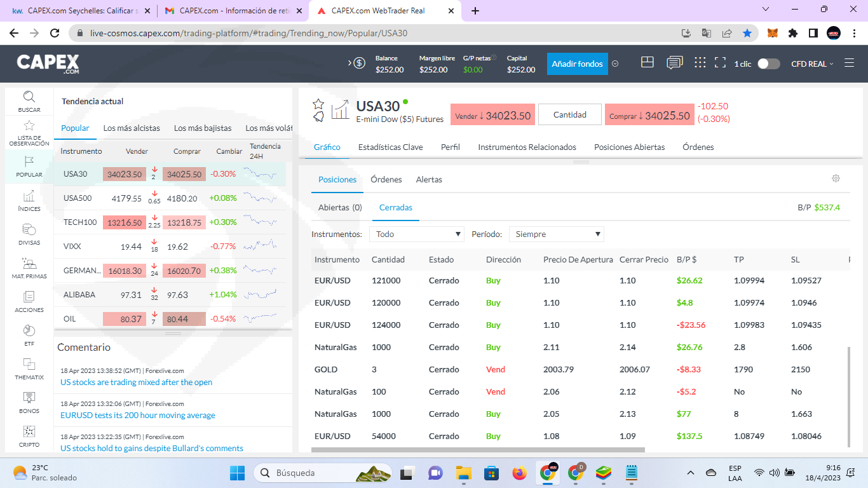Open the Acciones stocks icon
This screenshot has width=868, height=488.
pos(29,297)
